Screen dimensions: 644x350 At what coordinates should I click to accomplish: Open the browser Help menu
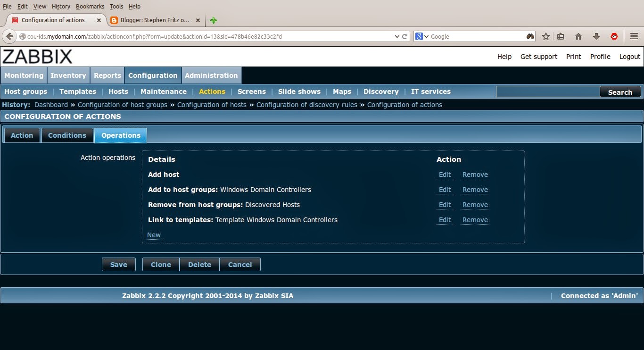point(134,6)
